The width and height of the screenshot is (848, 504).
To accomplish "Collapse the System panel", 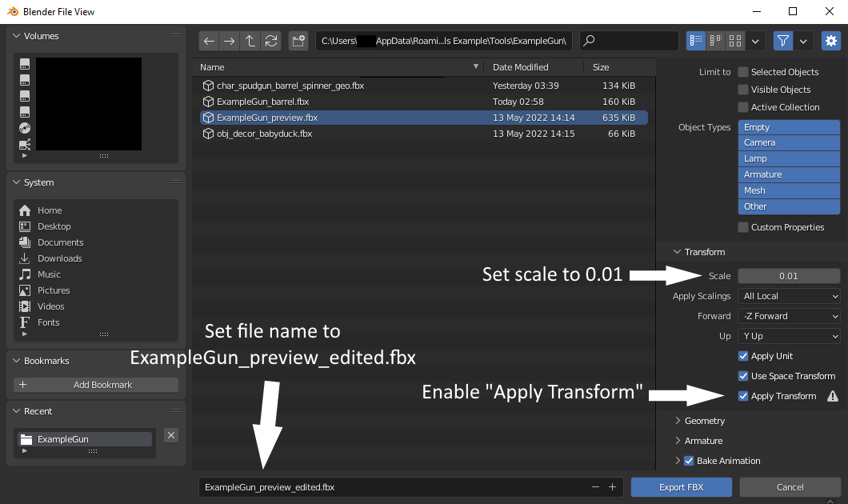I will pos(16,182).
